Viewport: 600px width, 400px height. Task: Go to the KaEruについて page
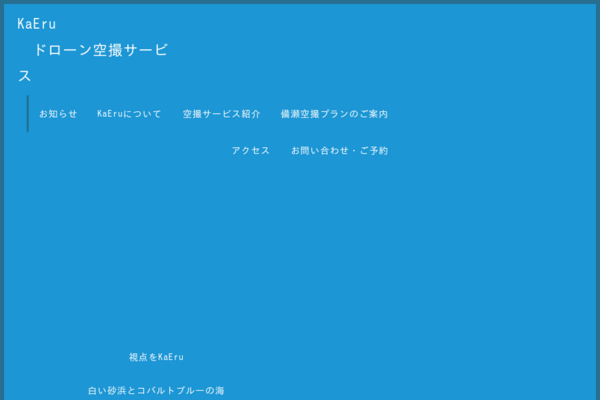(129, 114)
